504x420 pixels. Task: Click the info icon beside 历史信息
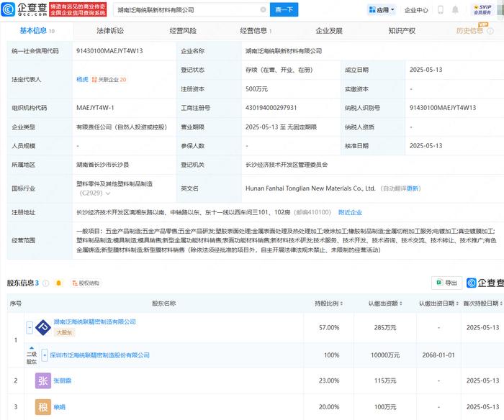point(490,31)
